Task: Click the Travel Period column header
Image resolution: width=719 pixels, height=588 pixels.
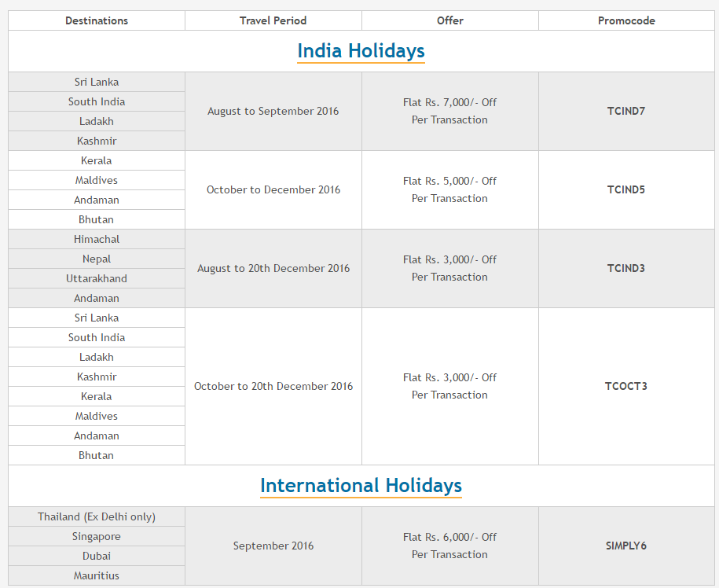Action: 273,20
